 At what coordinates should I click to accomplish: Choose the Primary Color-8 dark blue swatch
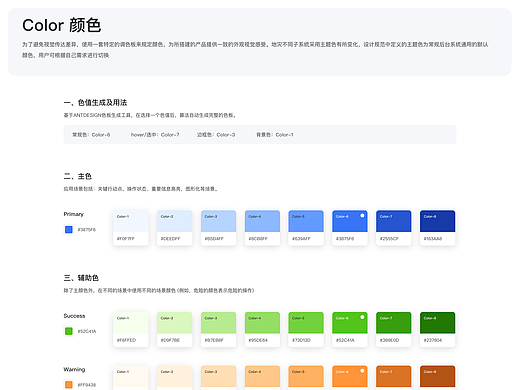(438, 228)
